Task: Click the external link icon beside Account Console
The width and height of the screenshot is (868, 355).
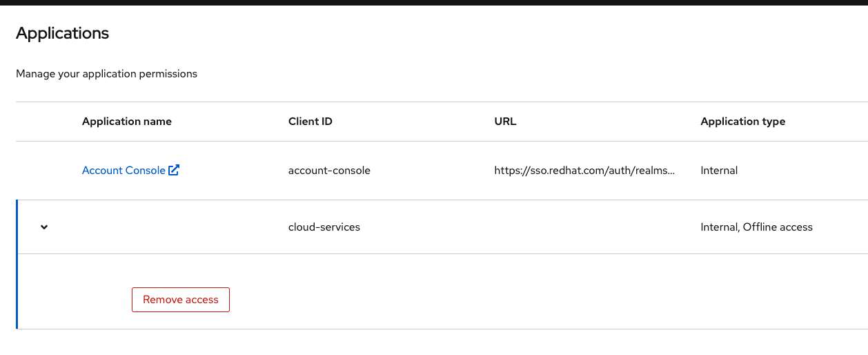Action: click(174, 170)
